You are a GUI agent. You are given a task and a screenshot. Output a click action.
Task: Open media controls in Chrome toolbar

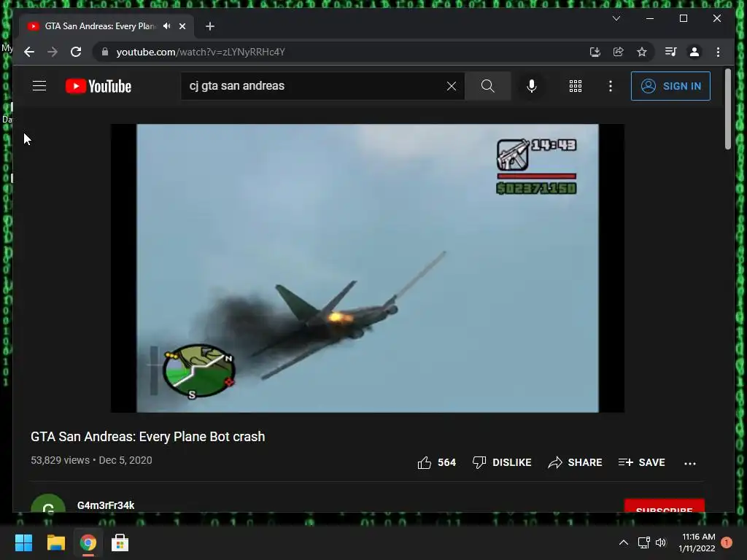(x=671, y=52)
